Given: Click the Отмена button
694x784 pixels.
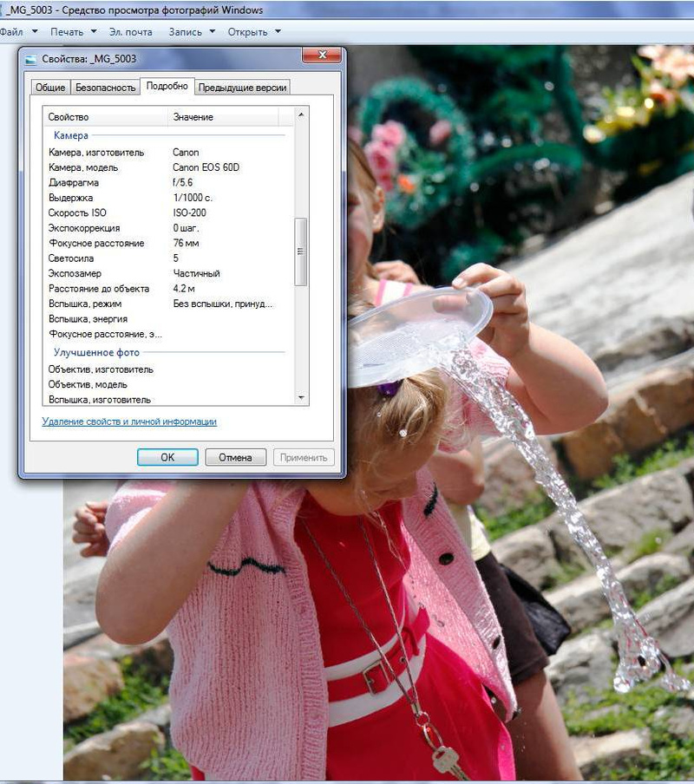Looking at the screenshot, I should [235, 457].
